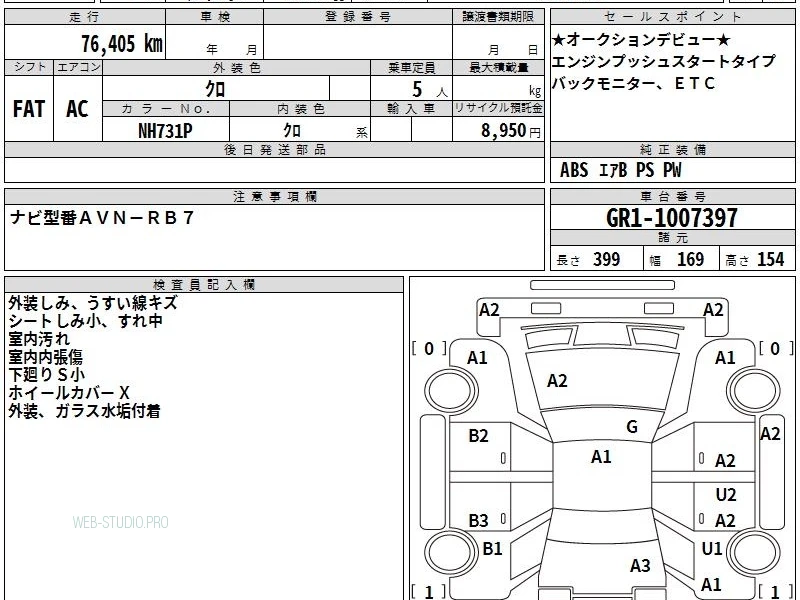Click the 内装色 header

[x=301, y=109]
